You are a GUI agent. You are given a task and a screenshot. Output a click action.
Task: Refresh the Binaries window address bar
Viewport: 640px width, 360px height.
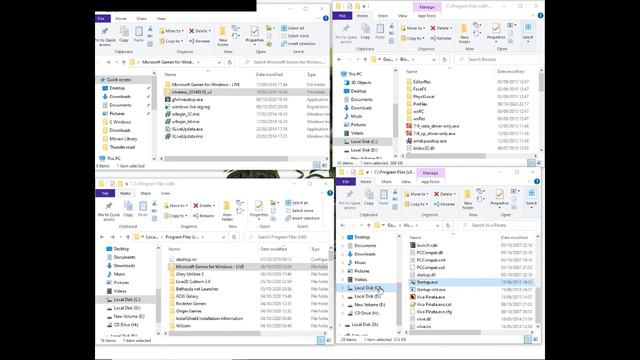coord(444,60)
